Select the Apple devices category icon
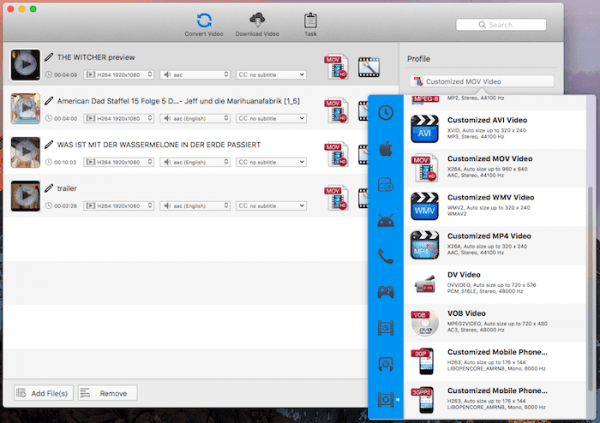Image resolution: width=600 pixels, height=423 pixels. click(x=385, y=150)
